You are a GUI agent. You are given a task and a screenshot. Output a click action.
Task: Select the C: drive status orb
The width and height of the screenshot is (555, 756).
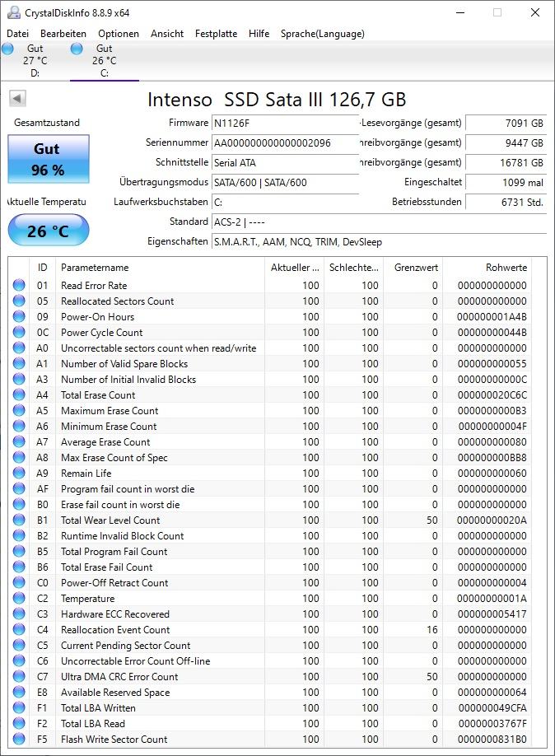[77, 49]
